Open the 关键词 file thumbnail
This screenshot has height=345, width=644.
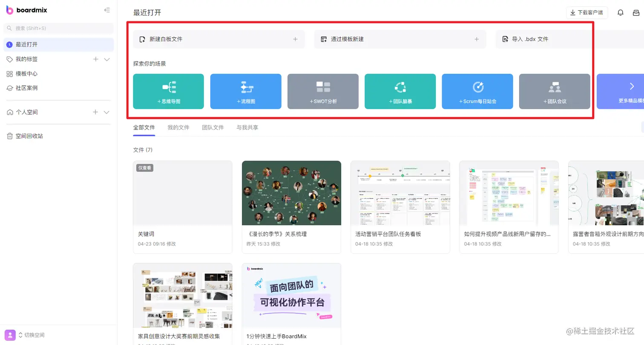click(183, 193)
